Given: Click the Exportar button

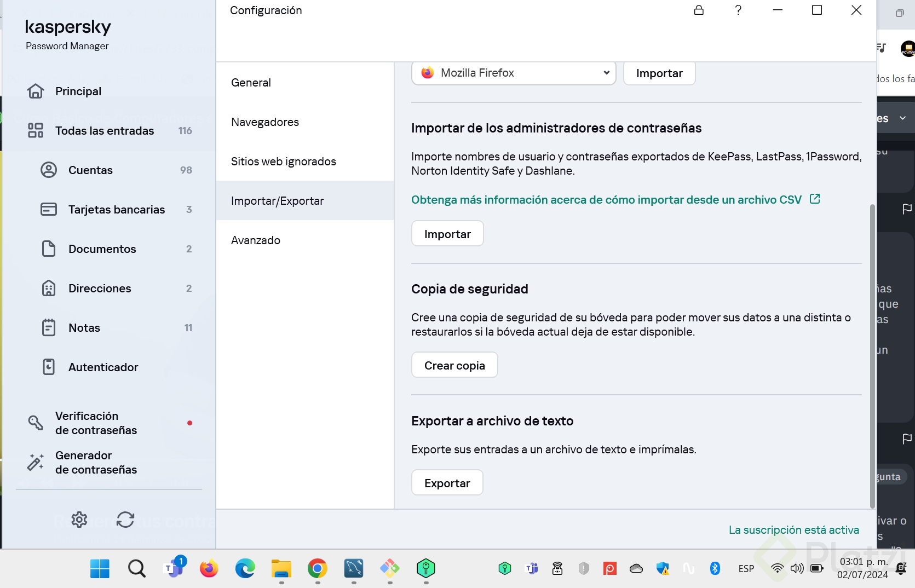Looking at the screenshot, I should pyautogui.click(x=447, y=483).
